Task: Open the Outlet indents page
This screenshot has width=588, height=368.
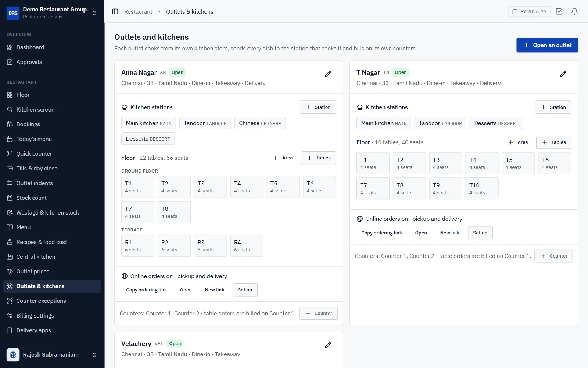Action: 52,183
